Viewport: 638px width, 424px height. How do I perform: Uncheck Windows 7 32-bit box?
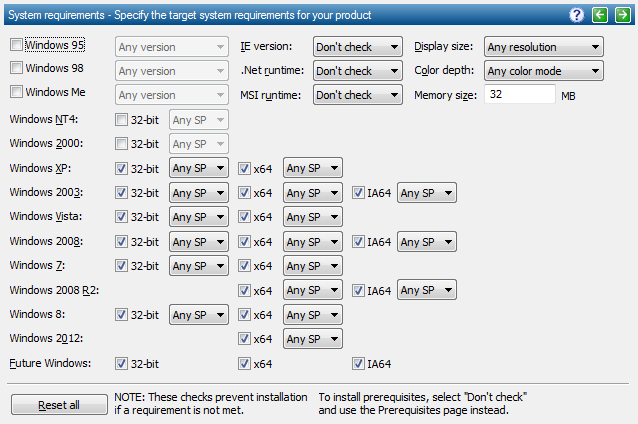pos(121,266)
